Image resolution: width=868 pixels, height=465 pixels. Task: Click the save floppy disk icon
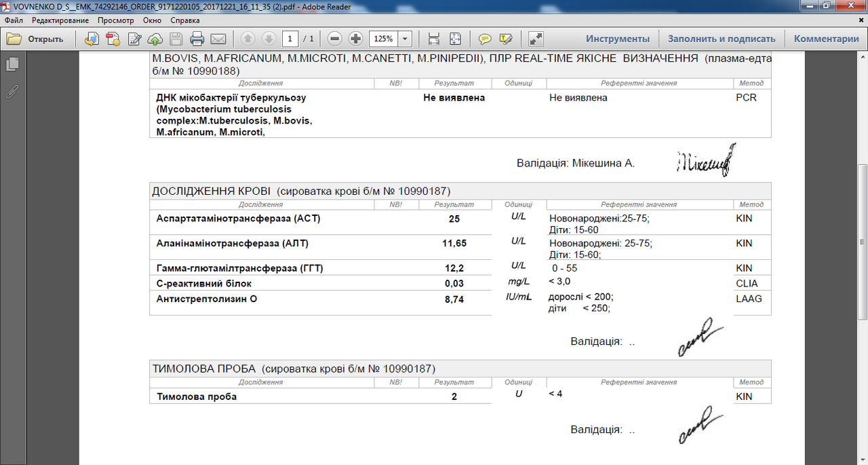tap(176, 39)
